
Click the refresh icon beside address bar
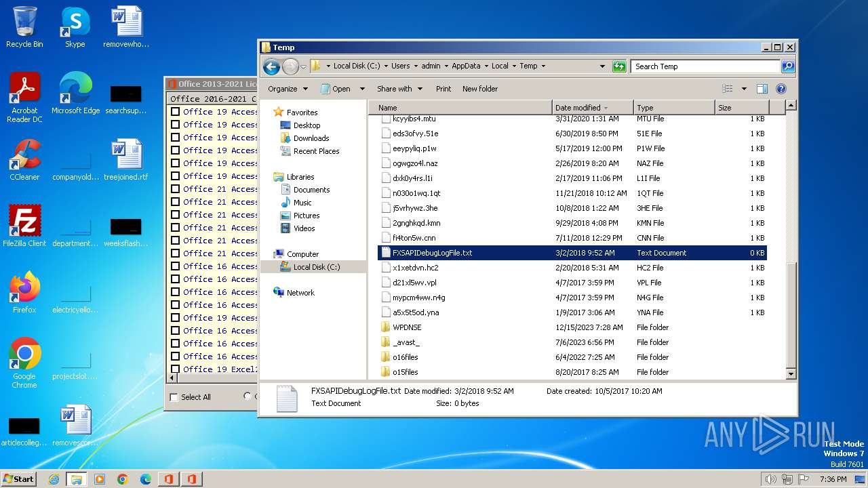tap(618, 66)
